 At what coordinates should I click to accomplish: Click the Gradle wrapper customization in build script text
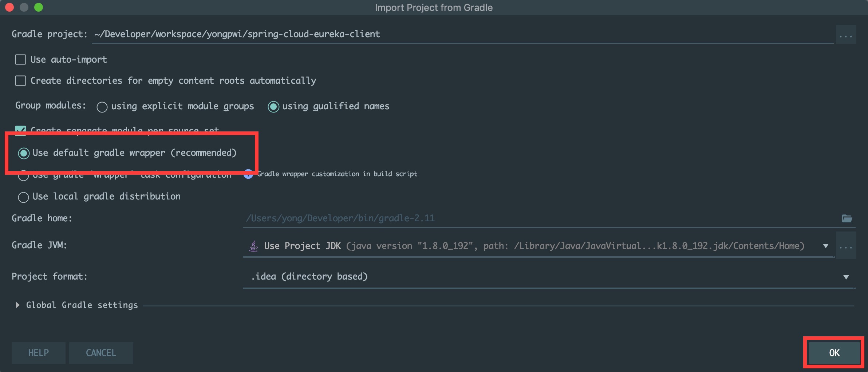point(337,174)
